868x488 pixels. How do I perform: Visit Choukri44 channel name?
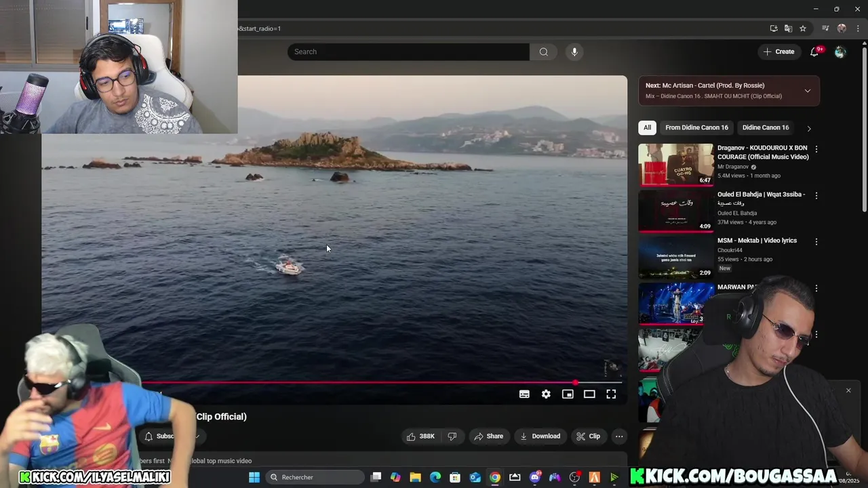tap(730, 250)
